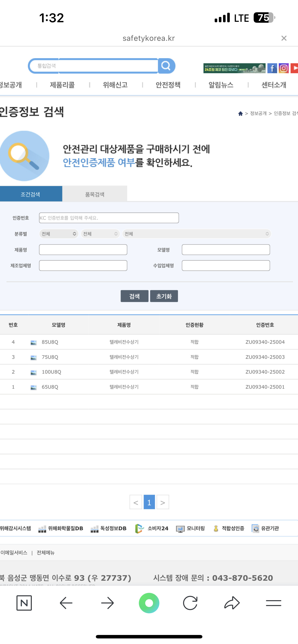This screenshot has height=644, width=298.
Task: View product image icon for 75U8Q
Action: [33, 357]
